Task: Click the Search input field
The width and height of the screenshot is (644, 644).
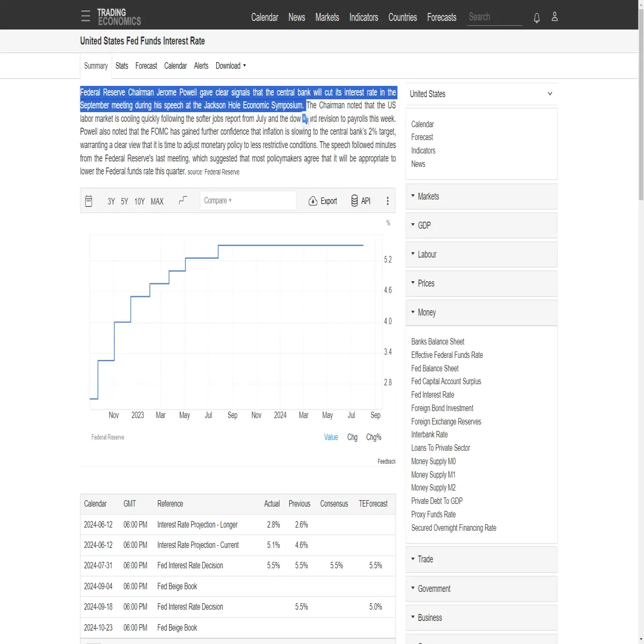Action: click(495, 17)
